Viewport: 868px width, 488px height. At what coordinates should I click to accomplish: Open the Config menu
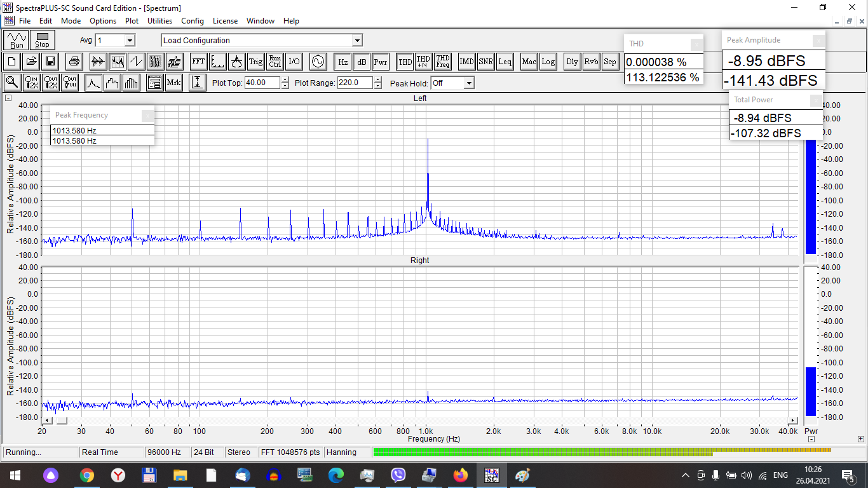point(192,21)
